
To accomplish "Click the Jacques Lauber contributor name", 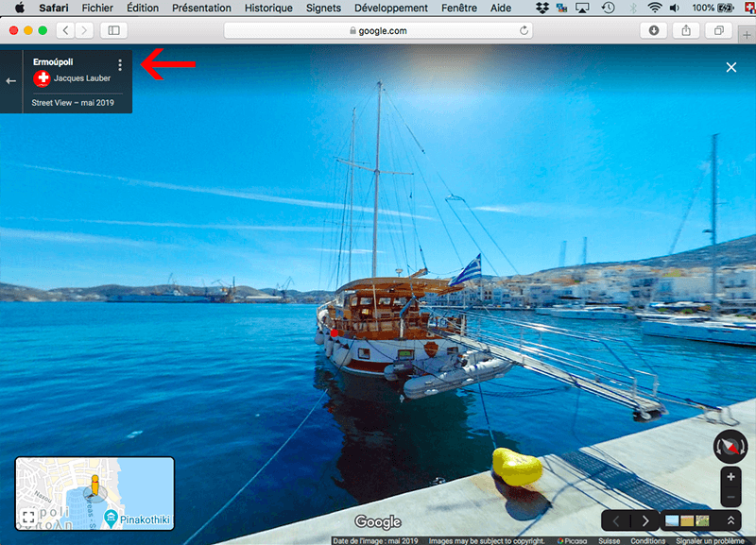I will pyautogui.click(x=82, y=78).
